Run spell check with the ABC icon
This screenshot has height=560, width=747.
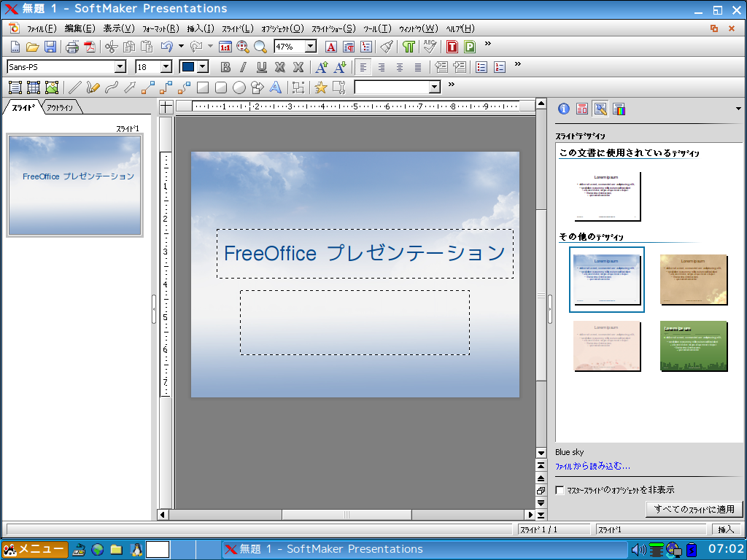pos(430,47)
